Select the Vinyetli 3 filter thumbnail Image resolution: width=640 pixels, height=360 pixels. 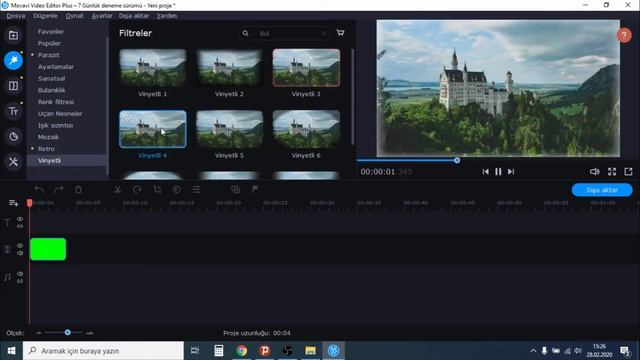tap(306, 68)
